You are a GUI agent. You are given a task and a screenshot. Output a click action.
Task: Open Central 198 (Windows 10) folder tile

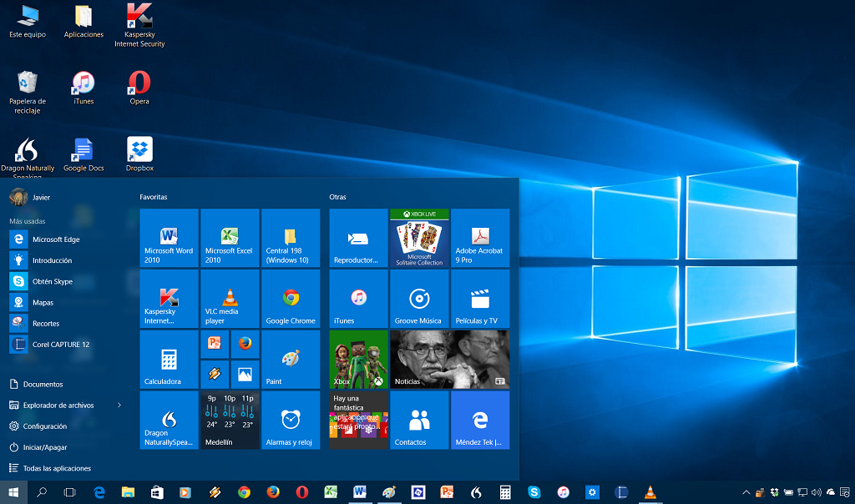[x=291, y=238]
